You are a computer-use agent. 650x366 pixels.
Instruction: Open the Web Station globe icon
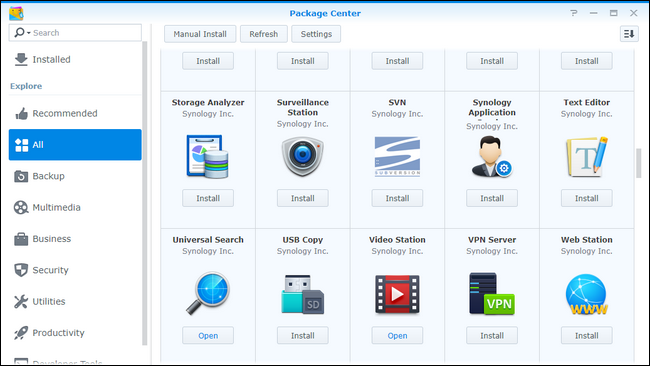click(x=587, y=294)
